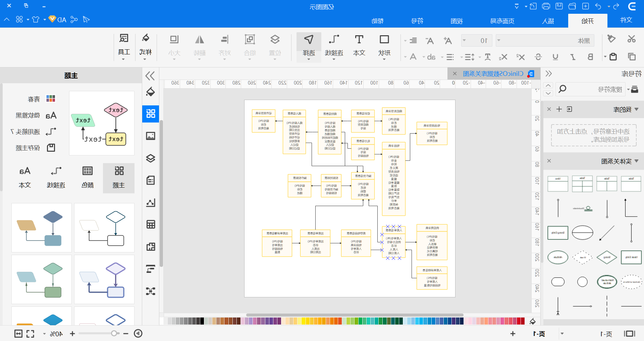The height and width of the screenshot is (341, 644).
Task: Click the 青春 color scheme option
Action: pos(41,99)
